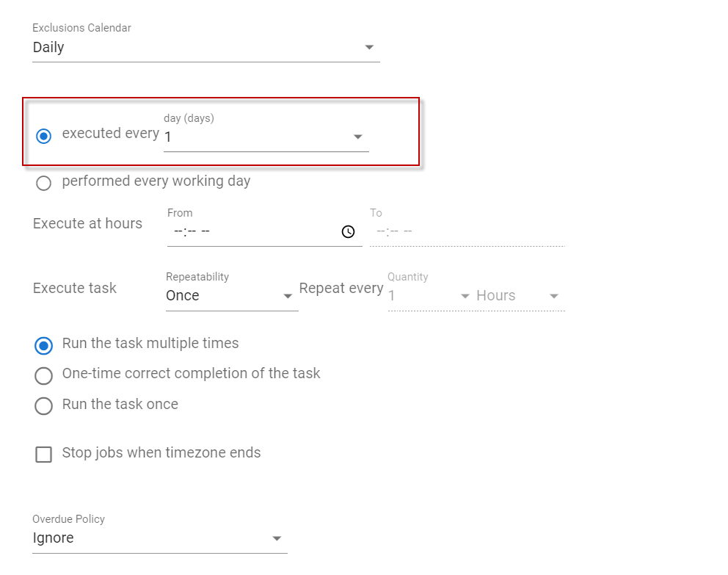Open the clock picker in From field
The image size is (728, 575).
(348, 231)
